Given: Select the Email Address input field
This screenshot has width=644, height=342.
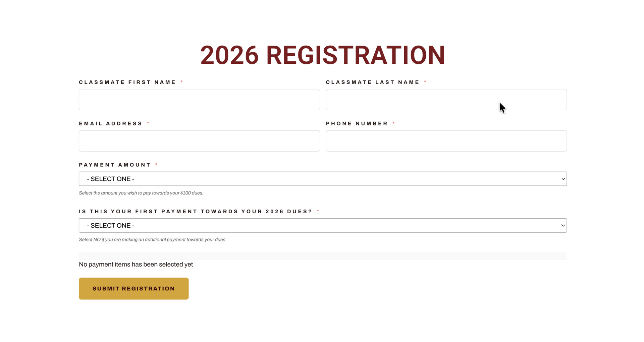Looking at the screenshot, I should 199,141.
